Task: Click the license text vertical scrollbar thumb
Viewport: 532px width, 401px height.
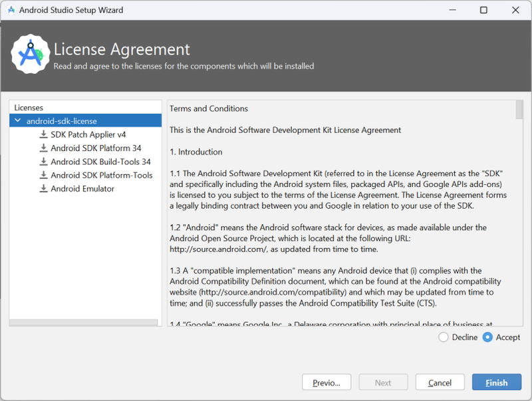Action: coord(519,110)
